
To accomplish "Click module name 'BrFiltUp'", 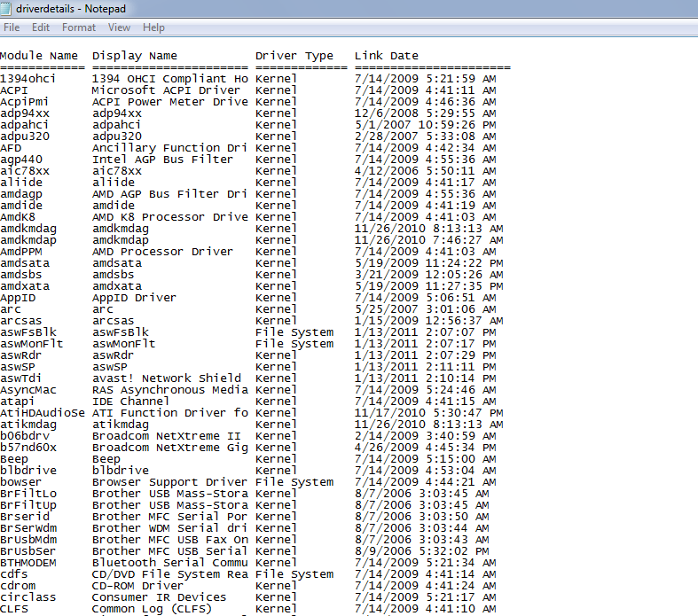I will coord(28,506).
